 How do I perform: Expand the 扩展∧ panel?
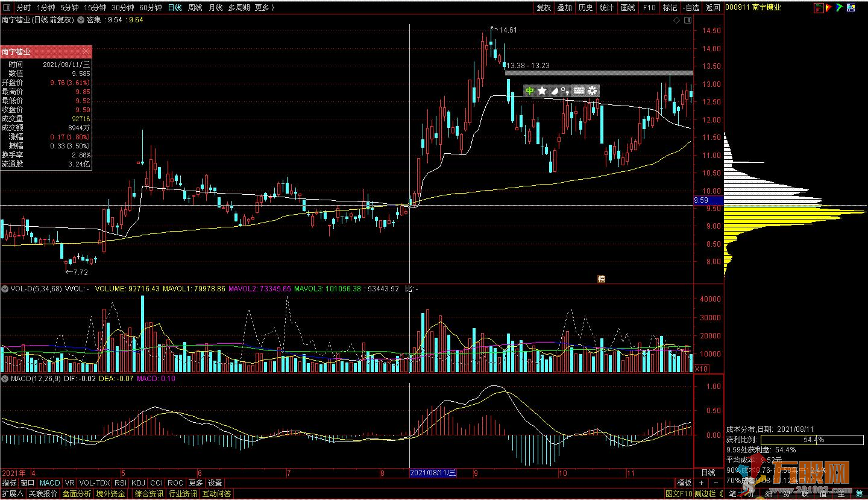13,494
